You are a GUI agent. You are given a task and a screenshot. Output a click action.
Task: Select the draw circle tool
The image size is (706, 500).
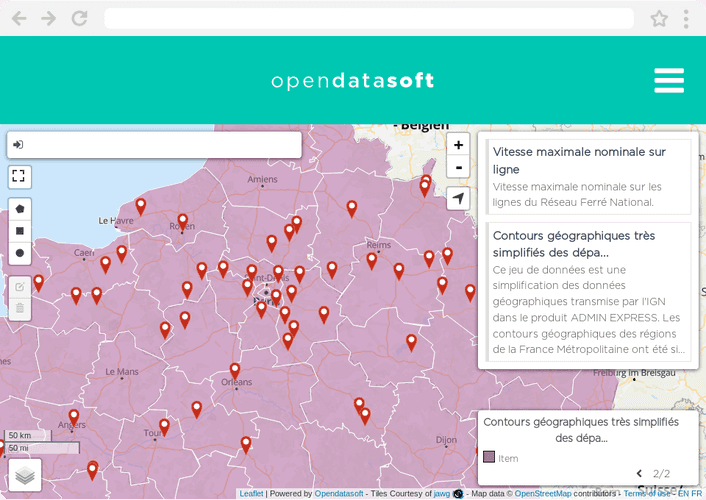(20, 253)
